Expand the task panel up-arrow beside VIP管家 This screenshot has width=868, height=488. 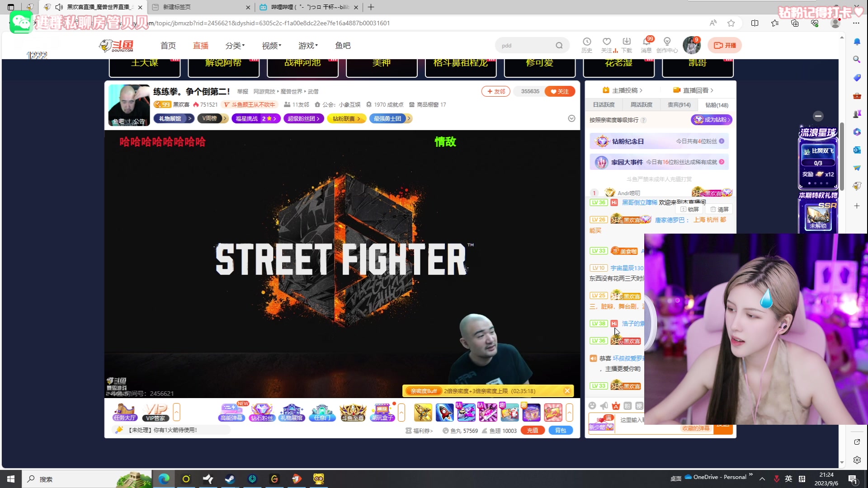[x=176, y=412]
